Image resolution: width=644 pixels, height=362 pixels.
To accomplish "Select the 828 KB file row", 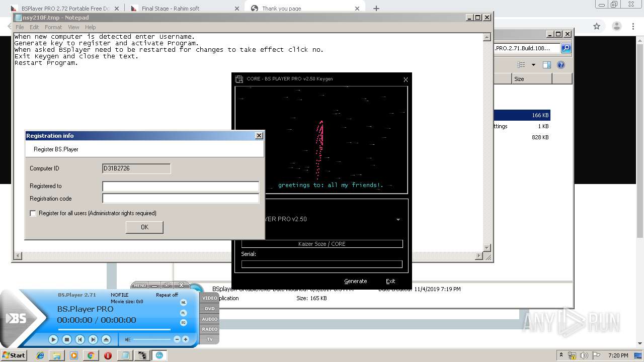I will click(x=522, y=137).
